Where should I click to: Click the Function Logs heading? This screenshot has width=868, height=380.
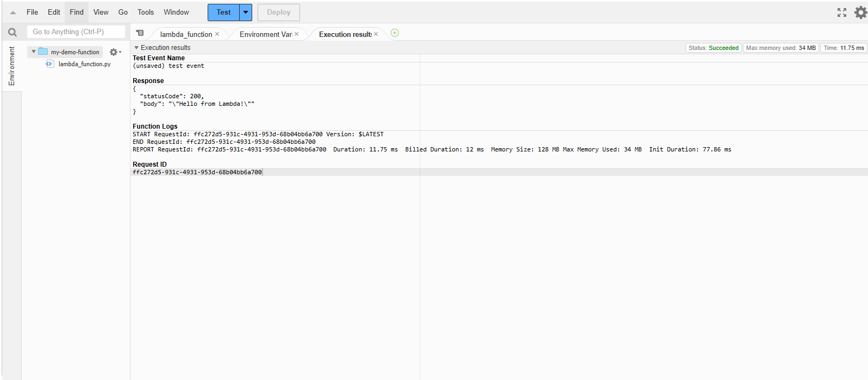[155, 126]
